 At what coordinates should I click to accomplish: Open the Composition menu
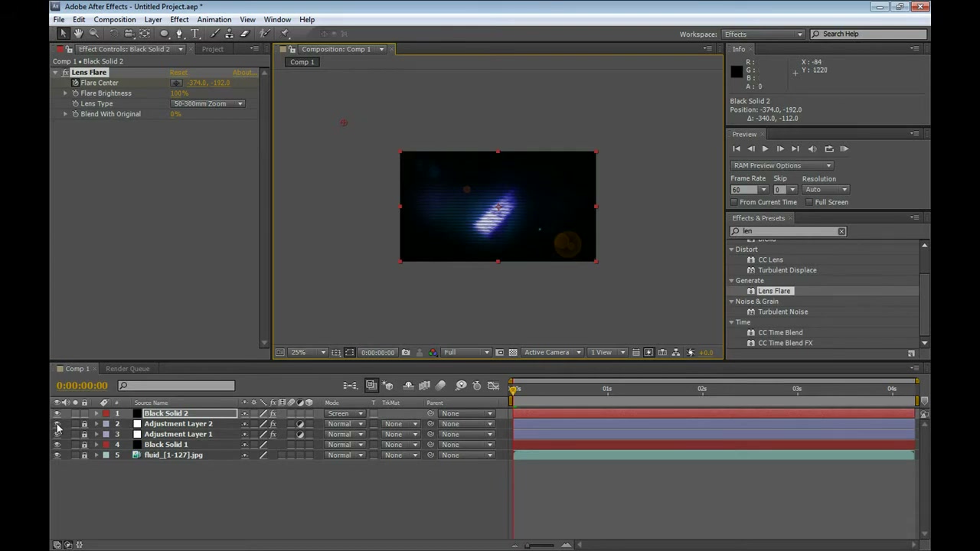point(114,19)
